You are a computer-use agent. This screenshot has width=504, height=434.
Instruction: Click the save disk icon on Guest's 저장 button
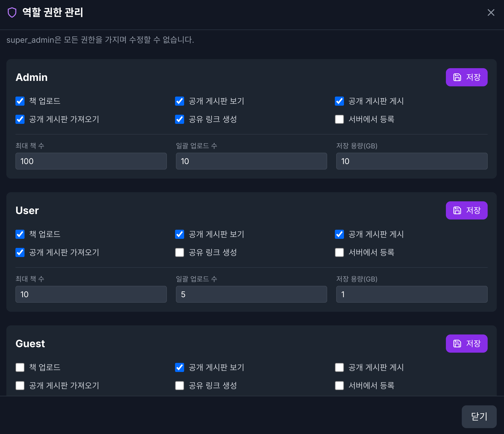pos(457,344)
